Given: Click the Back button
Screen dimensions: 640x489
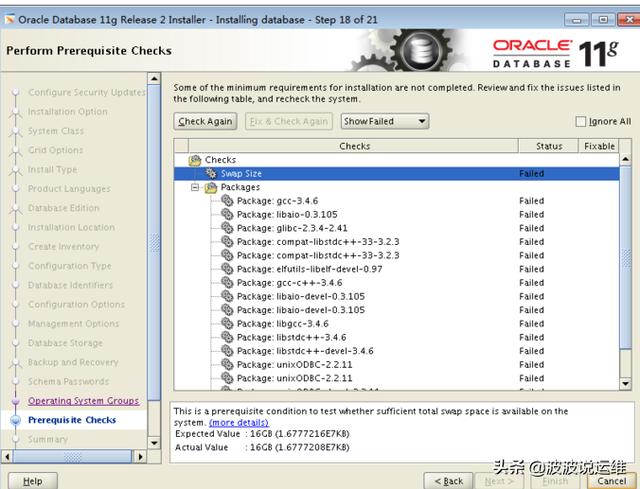Looking at the screenshot, I should tap(449, 481).
